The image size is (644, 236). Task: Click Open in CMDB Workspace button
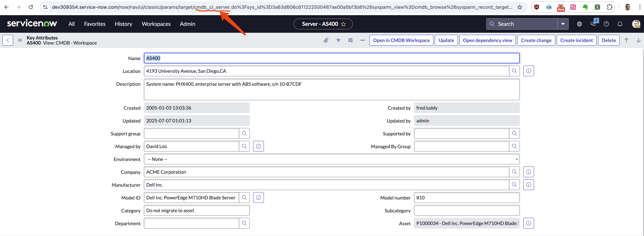(x=401, y=40)
